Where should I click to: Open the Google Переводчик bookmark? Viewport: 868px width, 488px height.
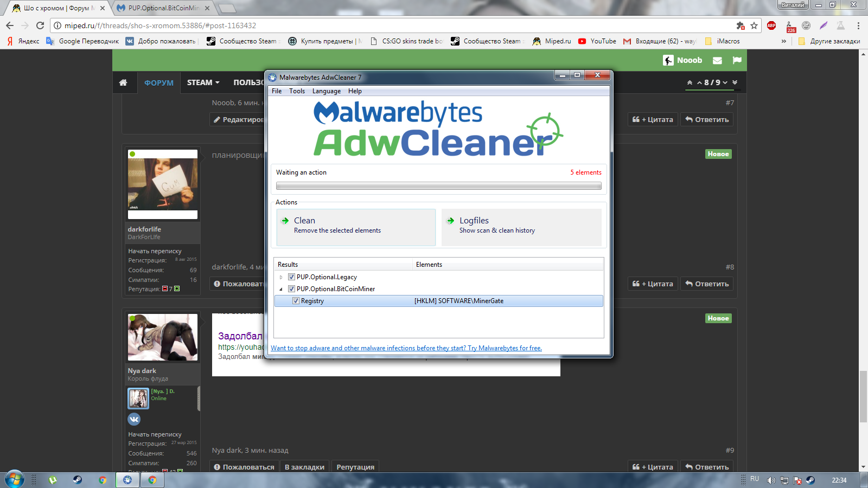pos(83,41)
